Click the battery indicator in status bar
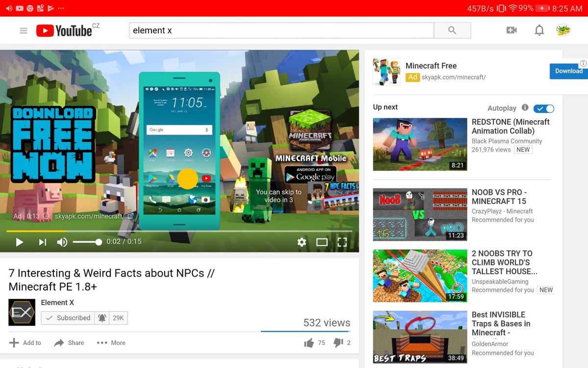Screen dimensions: 588x368 click(x=542, y=8)
